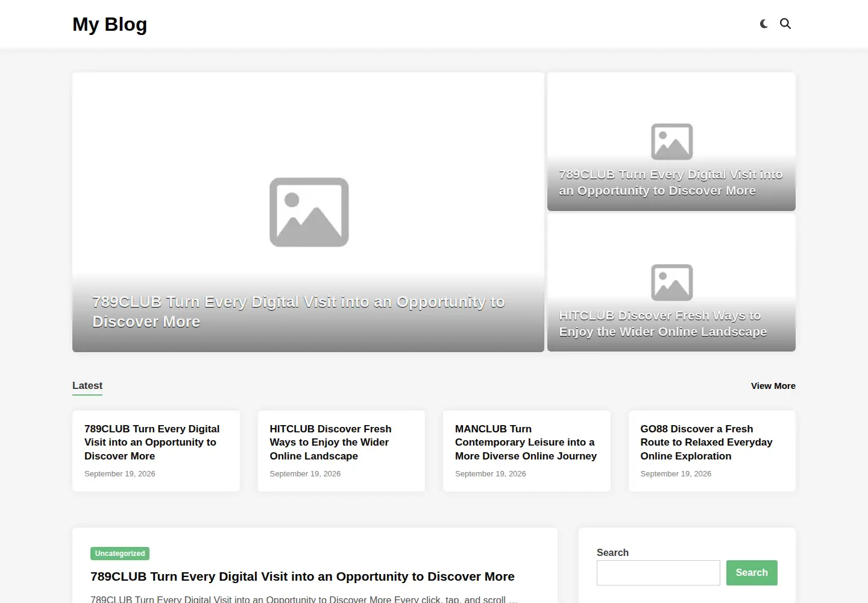Click the article excerpt starting '789CLUB Turn Every Digital'
Screen dimensions: 868x603
(304, 599)
